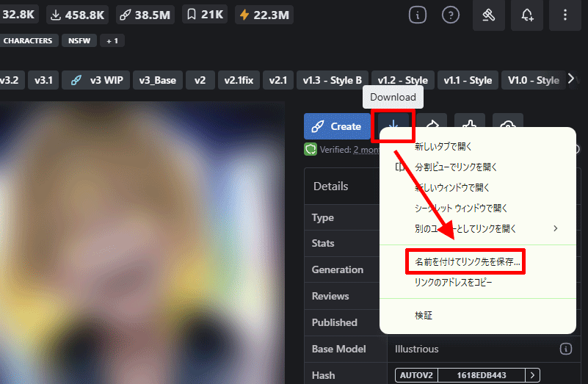Click the tip gavel icon button
The height and width of the screenshot is (384, 588).
489,15
